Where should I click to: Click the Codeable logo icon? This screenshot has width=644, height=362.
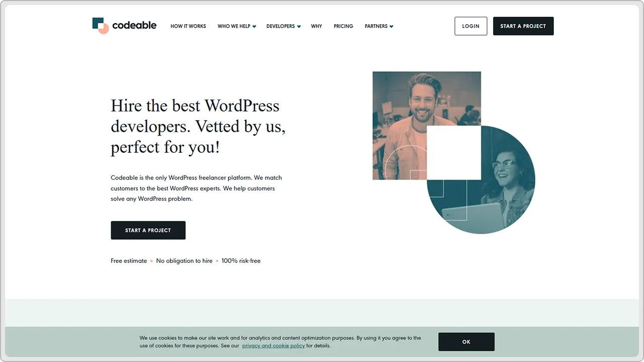[x=101, y=26]
